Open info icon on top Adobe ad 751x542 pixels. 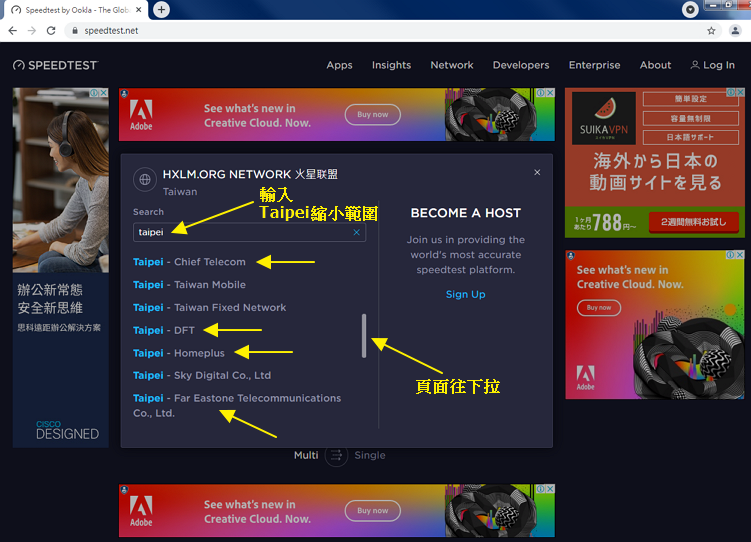[541, 92]
